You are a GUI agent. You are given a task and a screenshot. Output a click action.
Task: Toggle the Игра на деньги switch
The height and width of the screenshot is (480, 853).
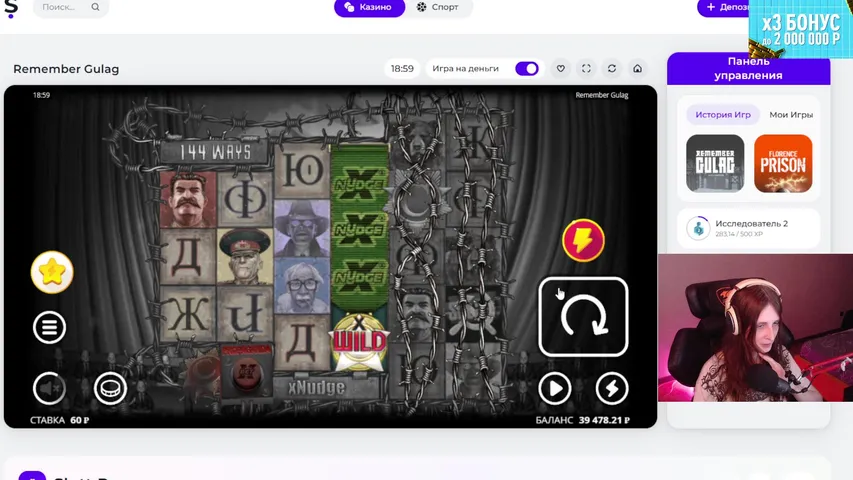pyautogui.click(x=526, y=69)
